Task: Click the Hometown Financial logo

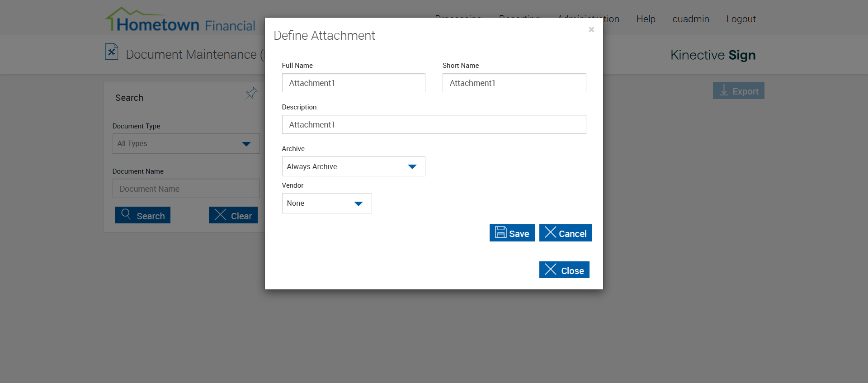Action: pyautogui.click(x=180, y=20)
